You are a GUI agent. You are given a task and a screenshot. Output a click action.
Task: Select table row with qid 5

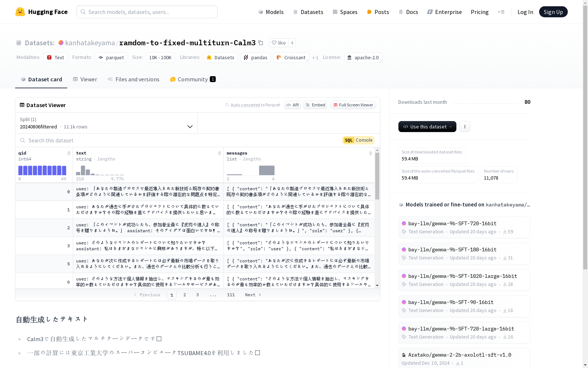[x=195, y=264]
